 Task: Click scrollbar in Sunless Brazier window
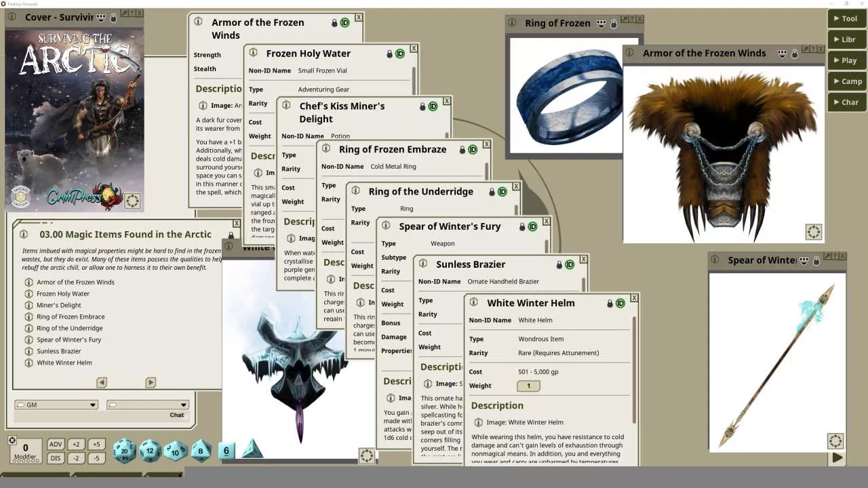pyautogui.click(x=584, y=284)
